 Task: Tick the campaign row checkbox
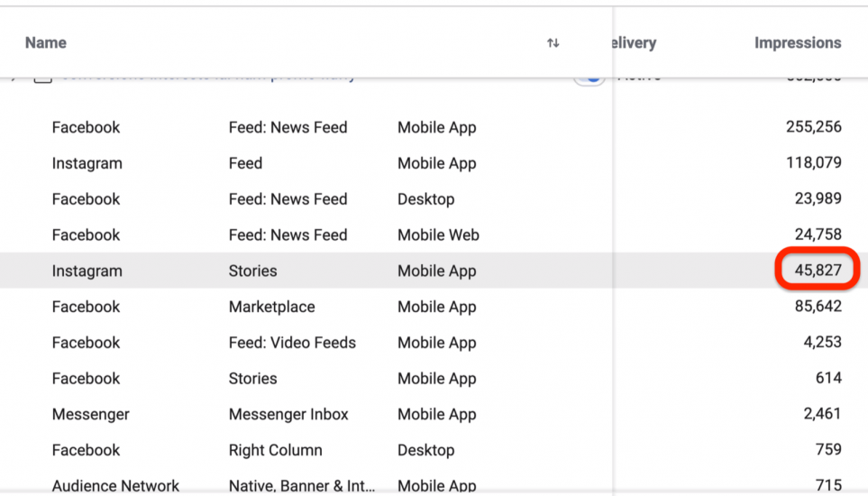[x=41, y=78]
